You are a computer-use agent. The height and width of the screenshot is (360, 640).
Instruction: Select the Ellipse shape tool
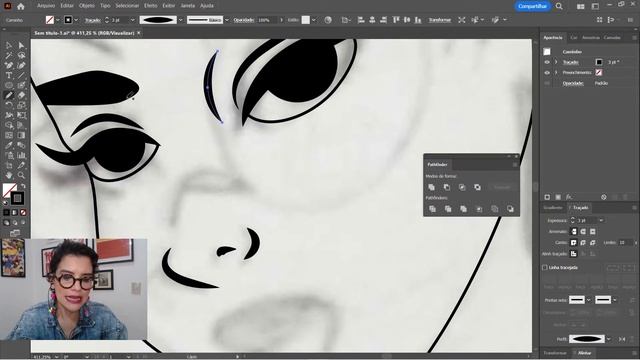point(9,85)
